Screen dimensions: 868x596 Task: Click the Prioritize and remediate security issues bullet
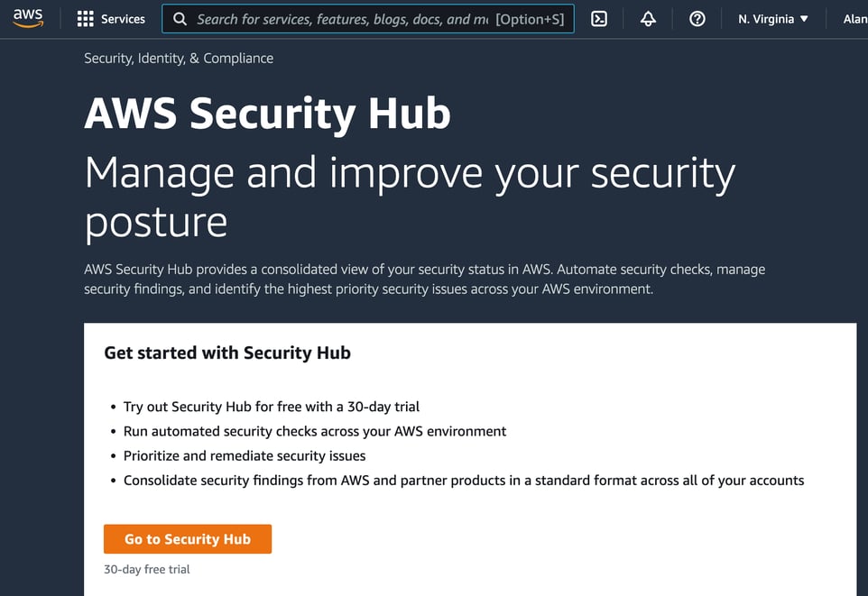244,455
